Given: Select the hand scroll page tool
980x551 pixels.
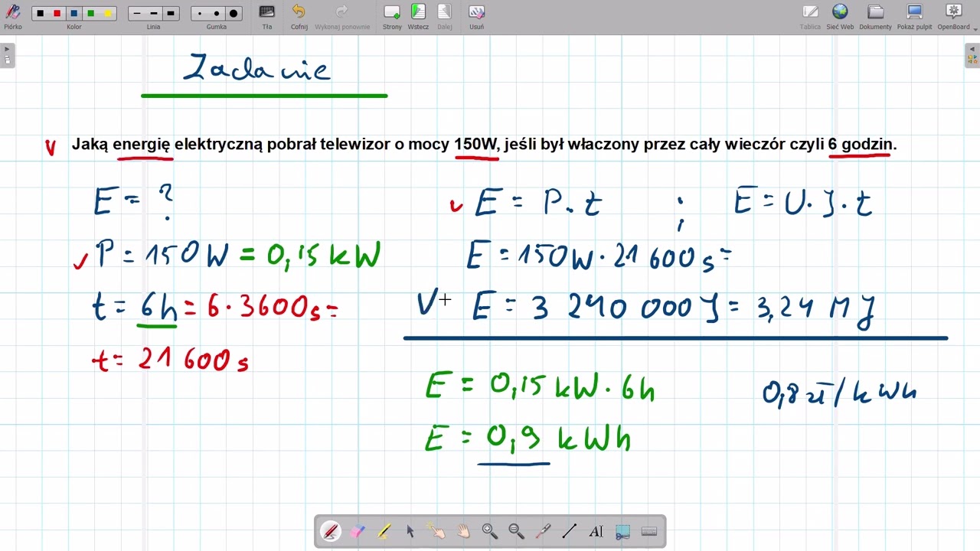Looking at the screenshot, I should [x=463, y=531].
